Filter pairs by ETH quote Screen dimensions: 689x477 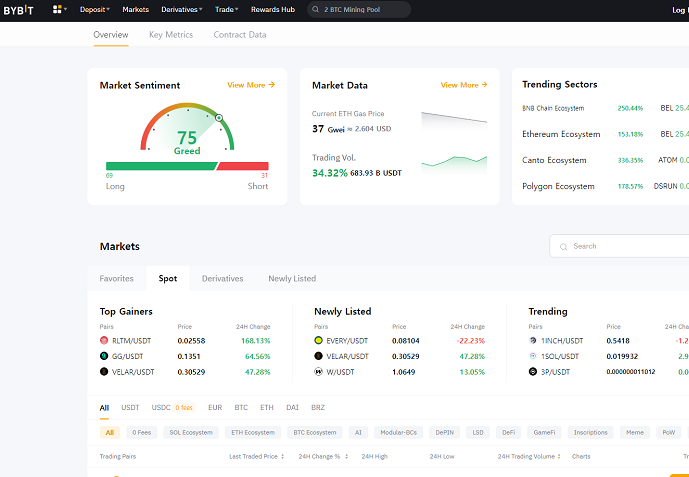[267, 408]
